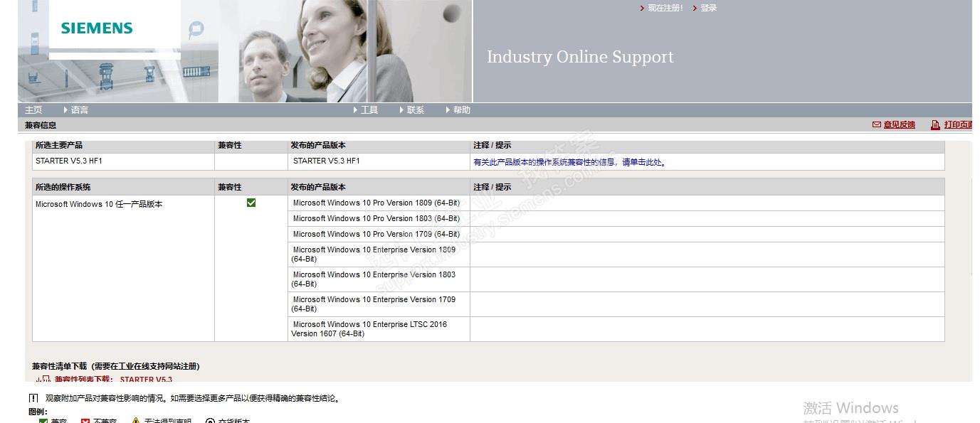Select STARTER V5.3 HF1 under 所选主要产品

click(x=69, y=161)
